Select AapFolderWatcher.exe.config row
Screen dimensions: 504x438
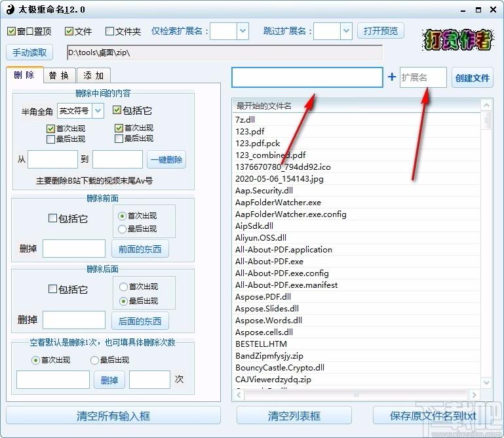point(357,214)
